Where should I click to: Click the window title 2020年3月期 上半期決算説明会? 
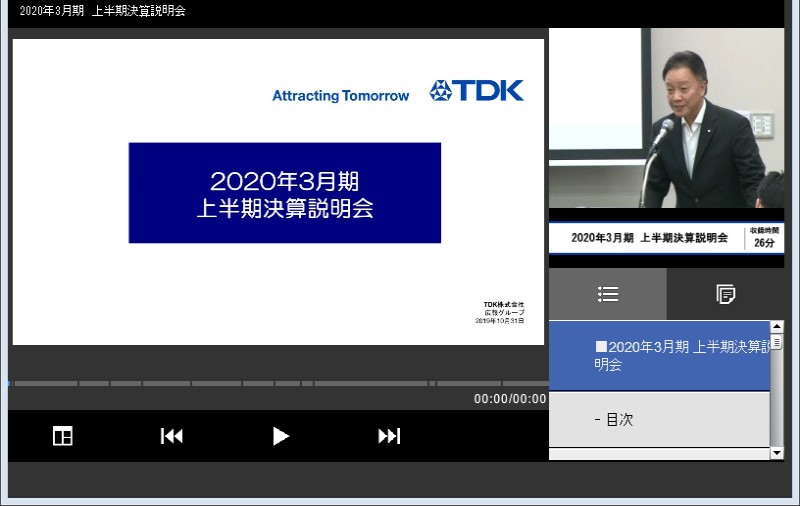point(103,11)
